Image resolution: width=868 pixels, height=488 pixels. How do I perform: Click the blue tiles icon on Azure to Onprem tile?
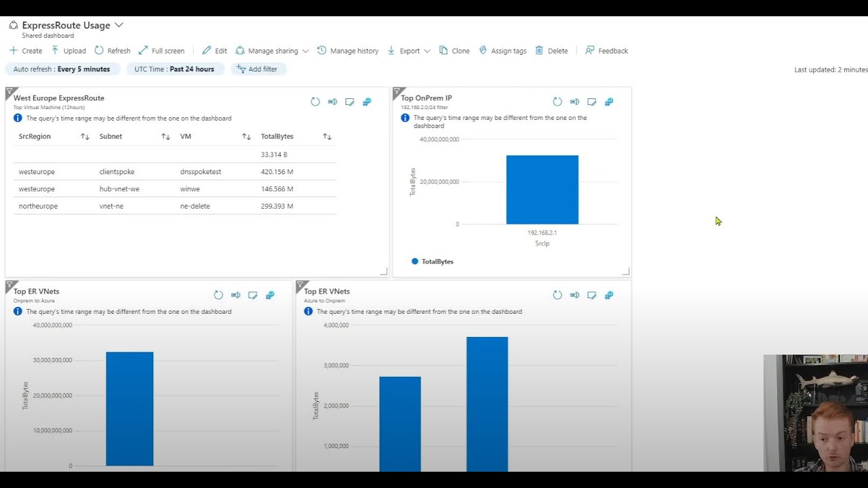(x=609, y=295)
